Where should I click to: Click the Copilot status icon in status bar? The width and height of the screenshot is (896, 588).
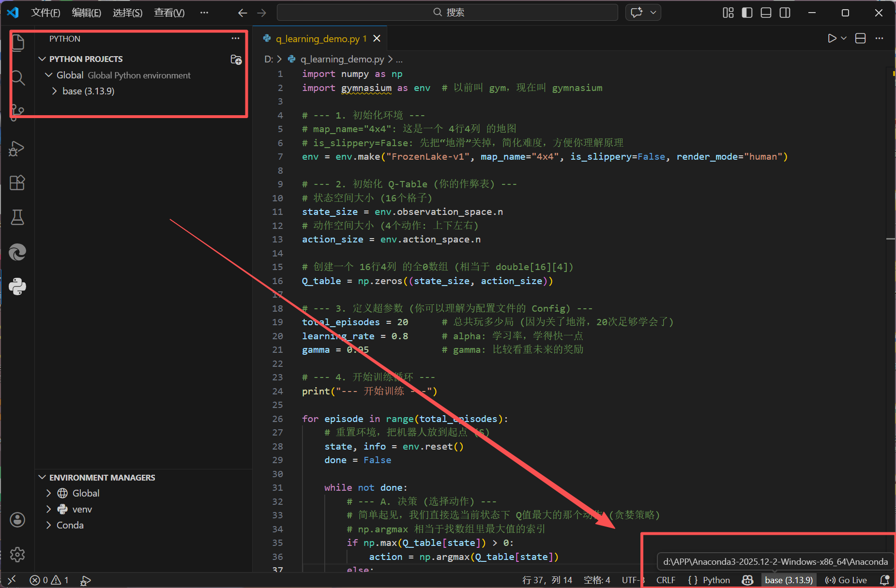[747, 580]
